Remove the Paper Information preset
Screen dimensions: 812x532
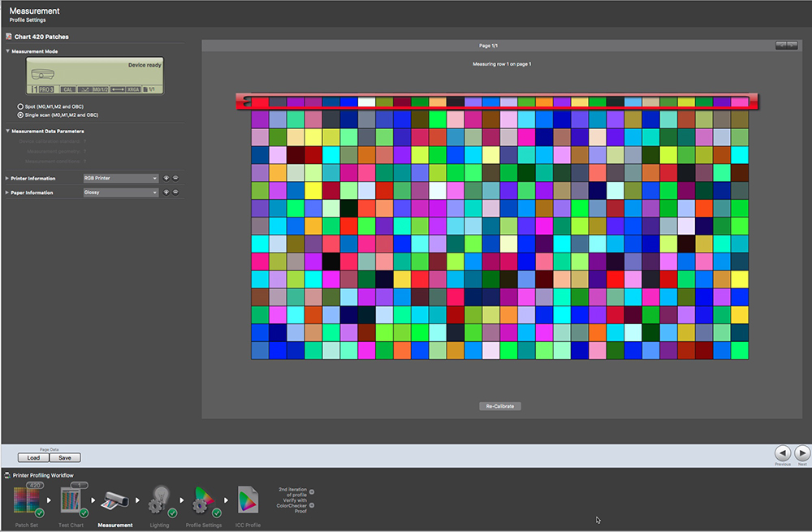click(175, 192)
